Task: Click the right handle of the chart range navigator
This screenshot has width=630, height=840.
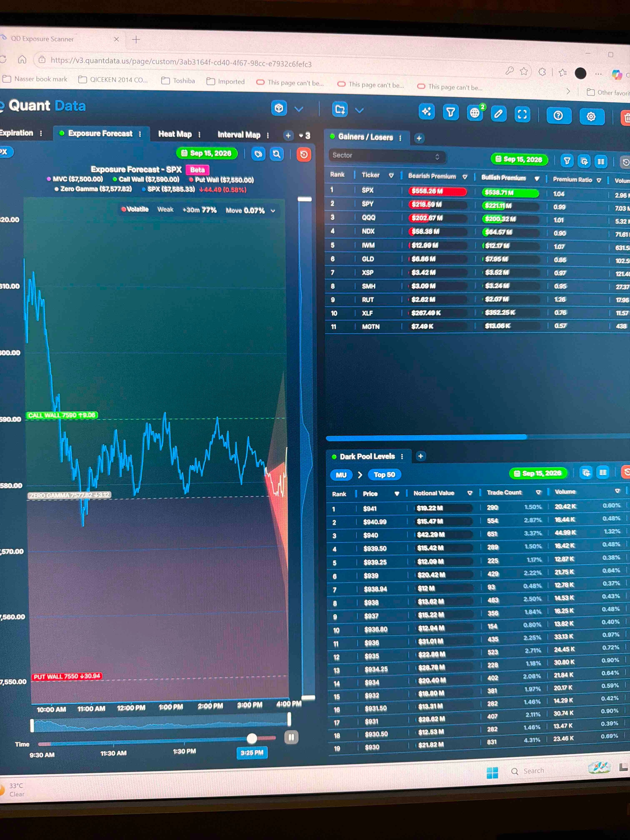Action: pyautogui.click(x=289, y=719)
